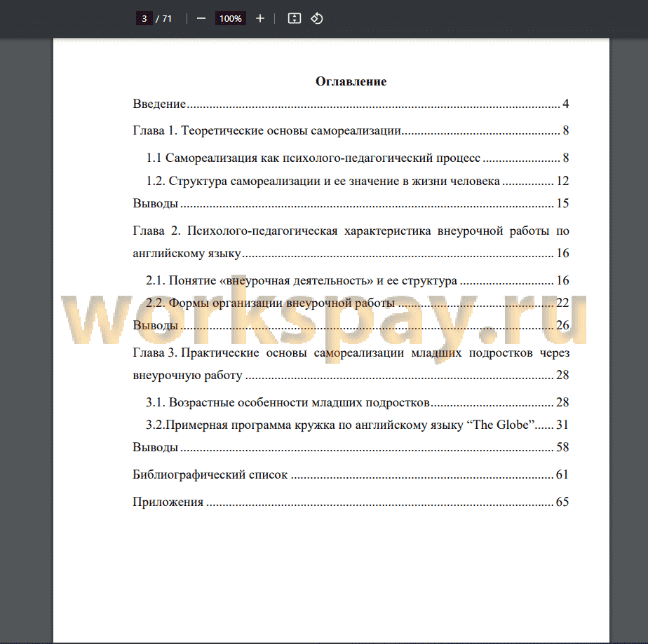Click page number 65 beside Приложения
The image size is (648, 644).
click(x=562, y=502)
